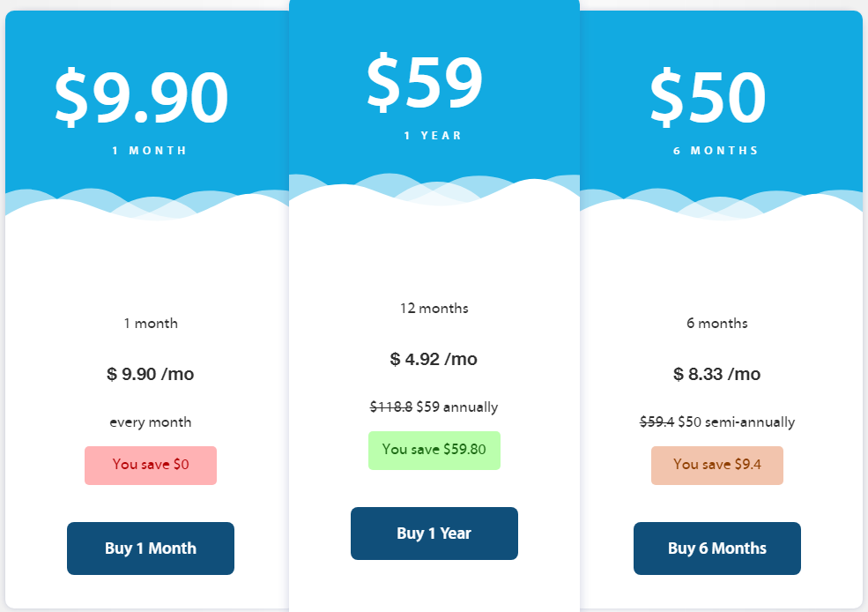Click the 'You save $59.80' green badge
The image size is (868, 612).
tap(434, 451)
